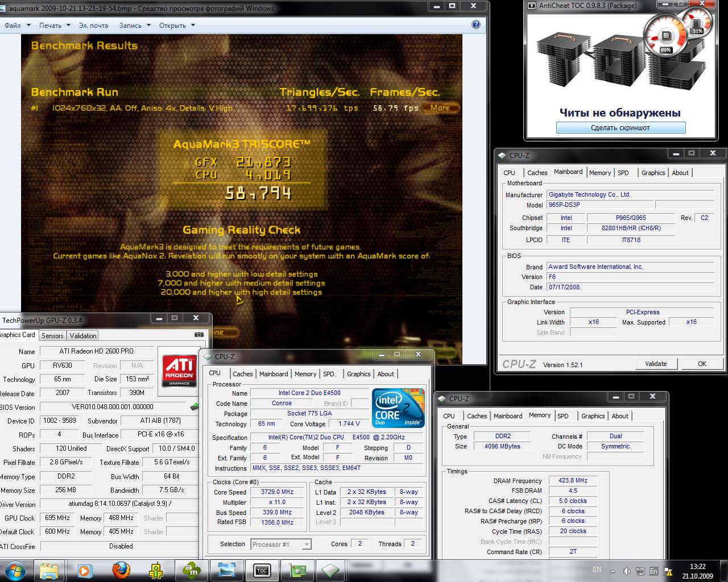728x582 pixels.
Task: Click Core Voltage value 1.744 V
Action: coord(349,424)
